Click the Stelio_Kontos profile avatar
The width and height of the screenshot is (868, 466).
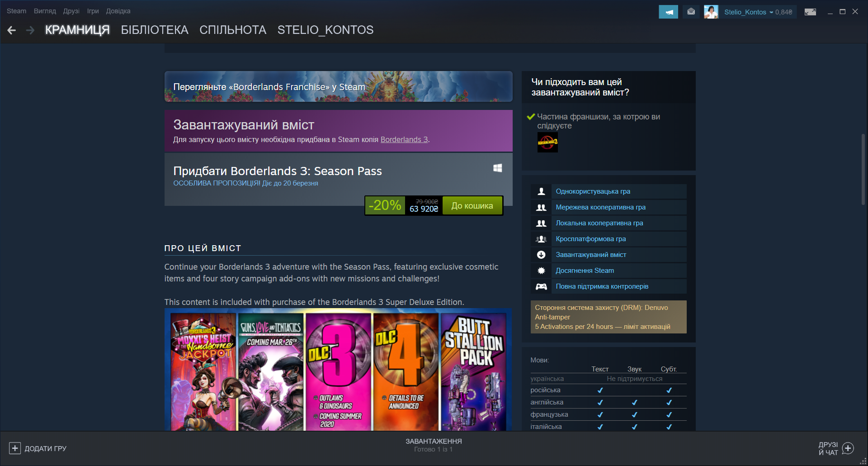[711, 12]
